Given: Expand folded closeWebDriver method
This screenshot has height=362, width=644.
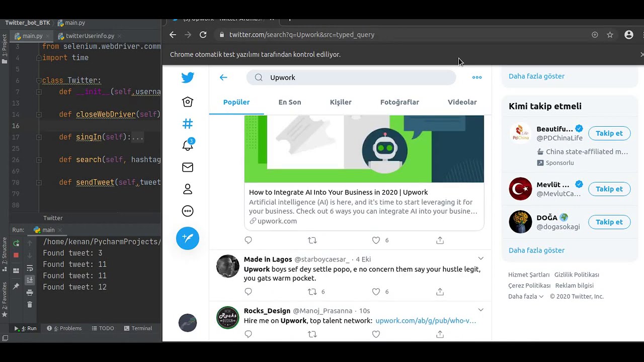Looking at the screenshot, I should (39, 115).
